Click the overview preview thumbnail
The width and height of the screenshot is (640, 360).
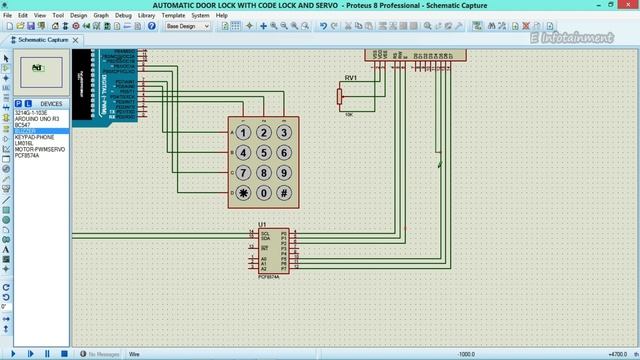click(x=41, y=72)
